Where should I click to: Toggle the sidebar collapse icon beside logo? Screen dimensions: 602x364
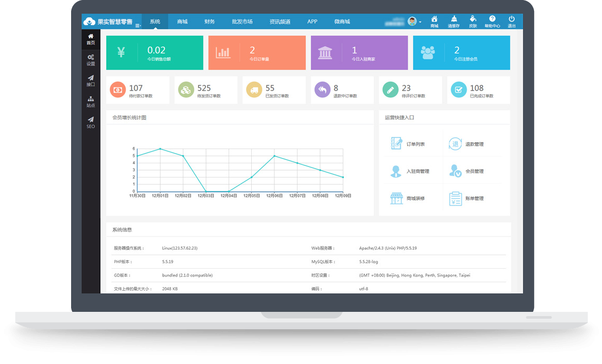tap(138, 25)
